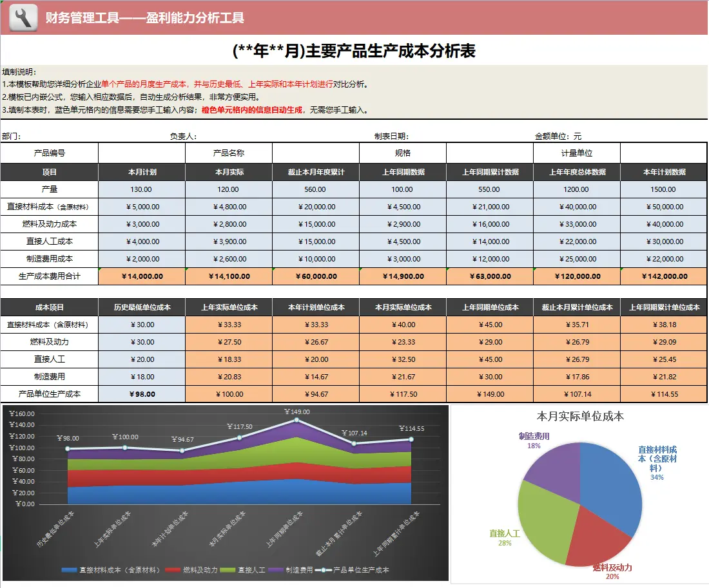
Task: Click pie chart title 本月实际单位成本
Action: pos(580,416)
